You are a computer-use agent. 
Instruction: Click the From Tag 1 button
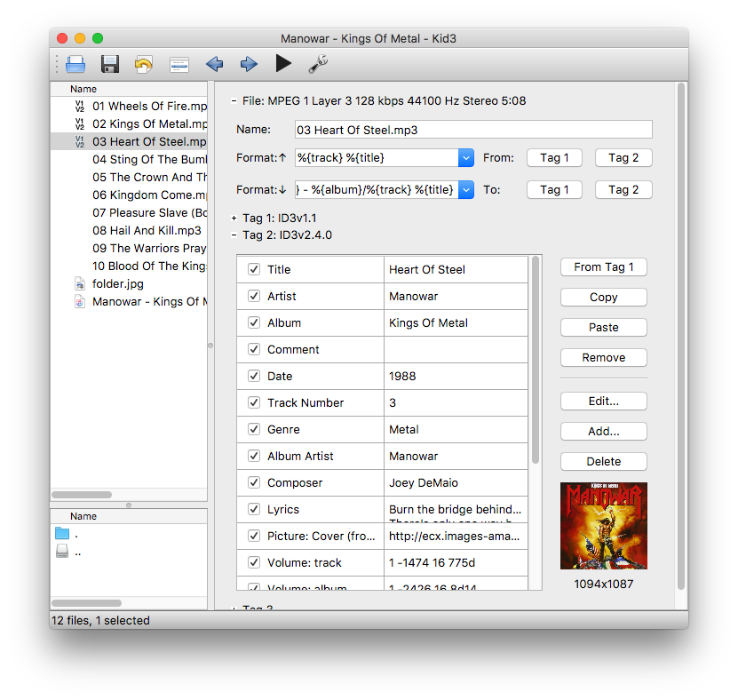click(x=603, y=266)
